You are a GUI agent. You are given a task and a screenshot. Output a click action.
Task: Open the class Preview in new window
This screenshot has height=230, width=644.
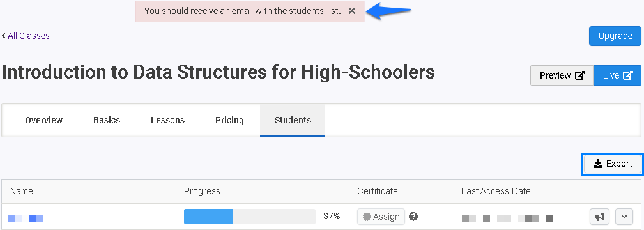click(562, 75)
